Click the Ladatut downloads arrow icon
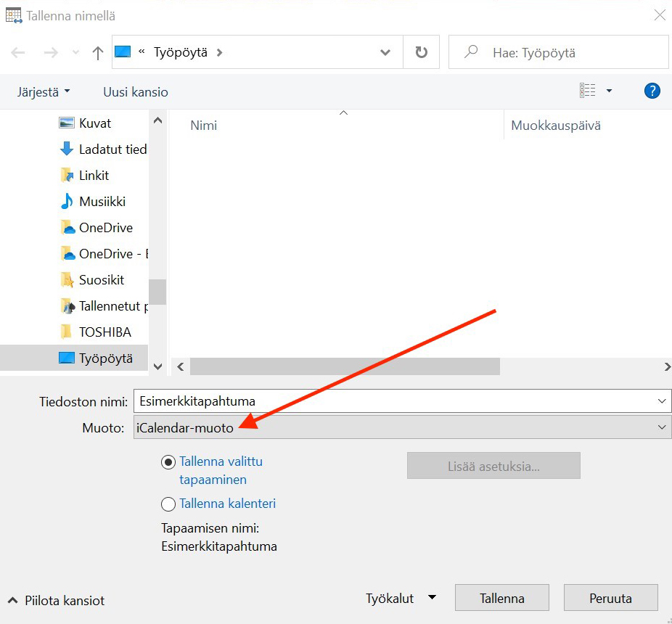The height and width of the screenshot is (624, 672). coord(67,149)
